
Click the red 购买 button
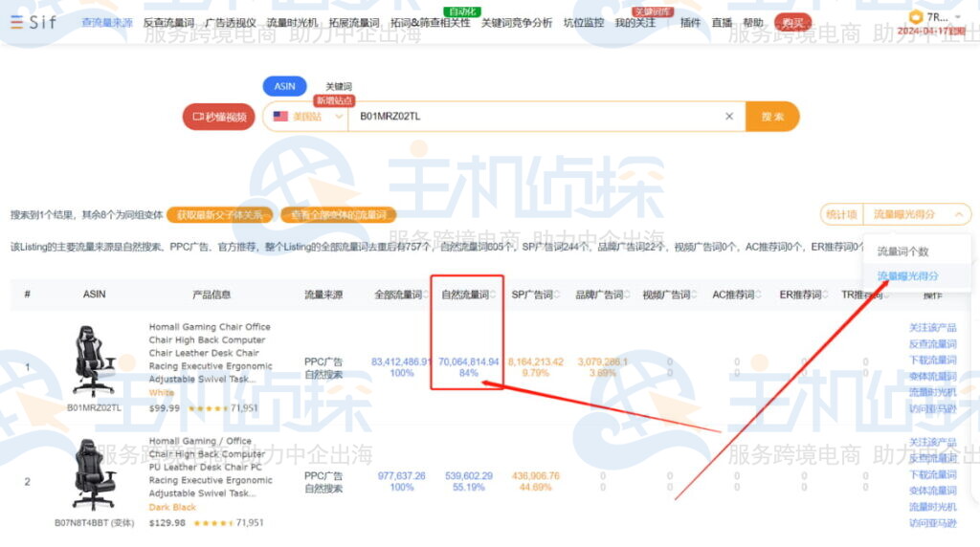point(792,23)
